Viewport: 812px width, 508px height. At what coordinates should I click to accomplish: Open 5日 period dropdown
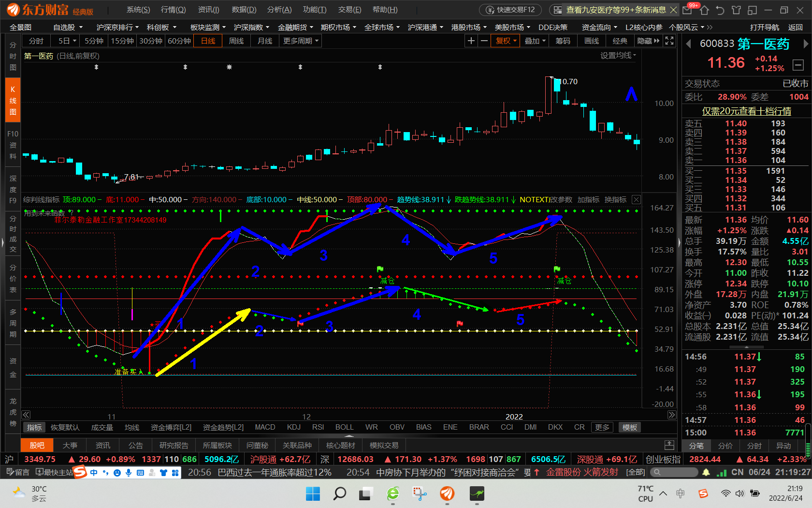click(x=67, y=41)
